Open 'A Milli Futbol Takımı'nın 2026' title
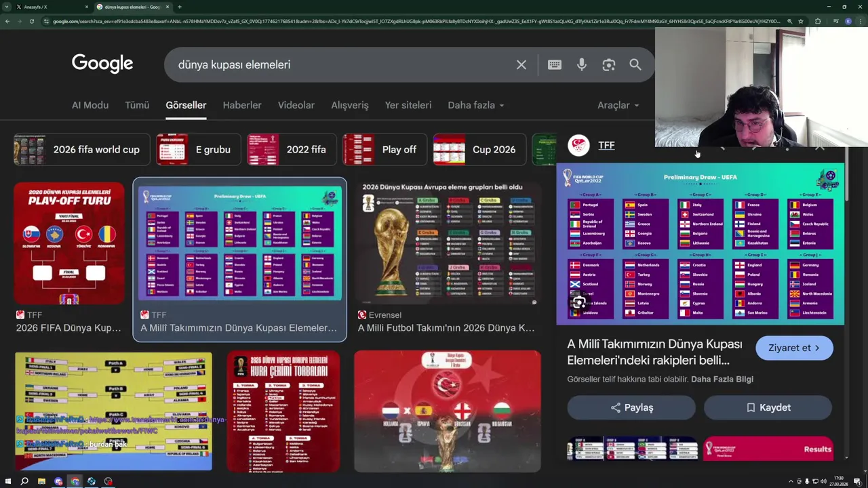Viewport: 868px width, 488px height. (446, 328)
